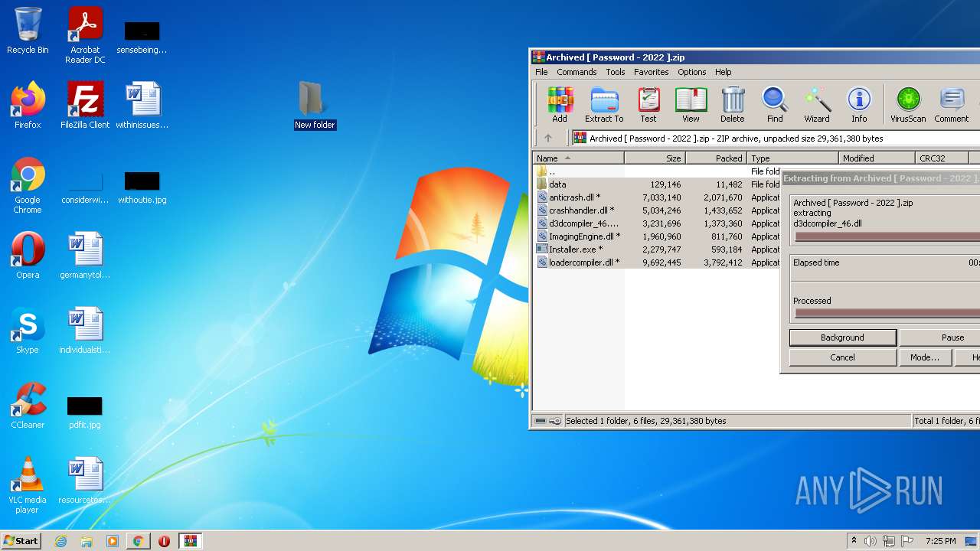
Task: Select the CCleaner desktop icon
Action: (28, 406)
